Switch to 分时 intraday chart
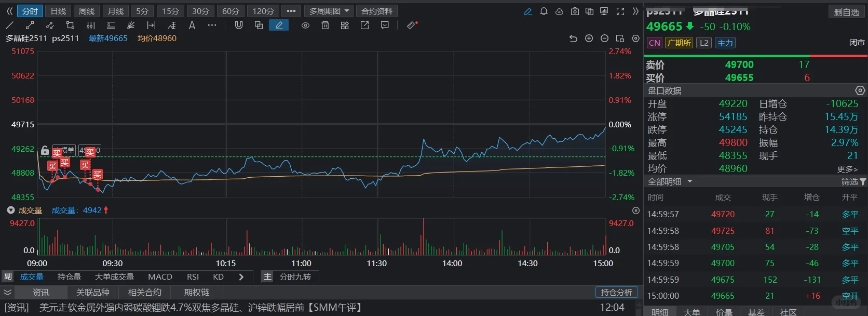The image size is (868, 316). 30,11
